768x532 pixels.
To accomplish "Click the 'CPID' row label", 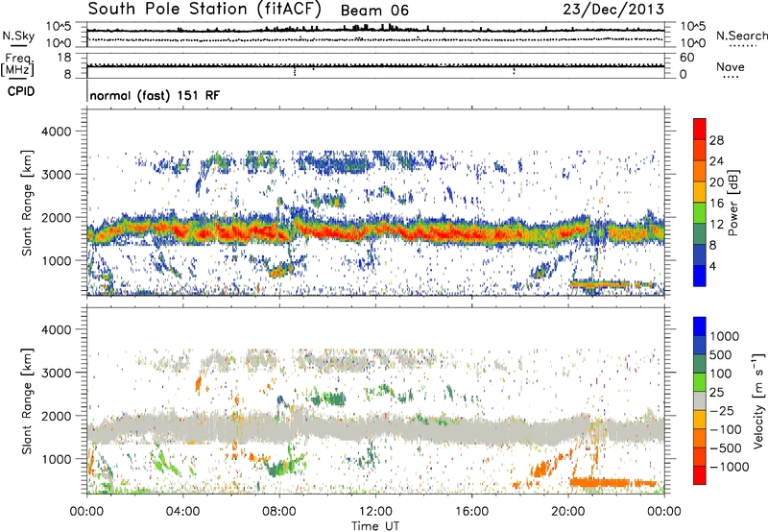I will tap(21, 91).
